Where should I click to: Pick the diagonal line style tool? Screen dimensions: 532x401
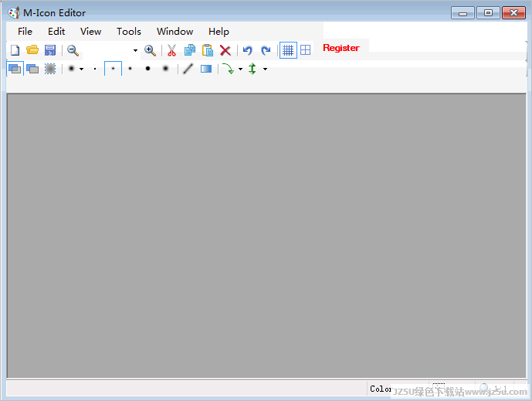click(x=188, y=69)
